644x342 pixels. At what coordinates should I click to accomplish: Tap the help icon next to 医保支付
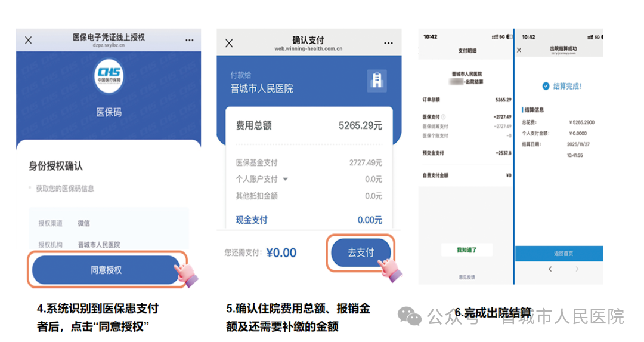(x=444, y=117)
